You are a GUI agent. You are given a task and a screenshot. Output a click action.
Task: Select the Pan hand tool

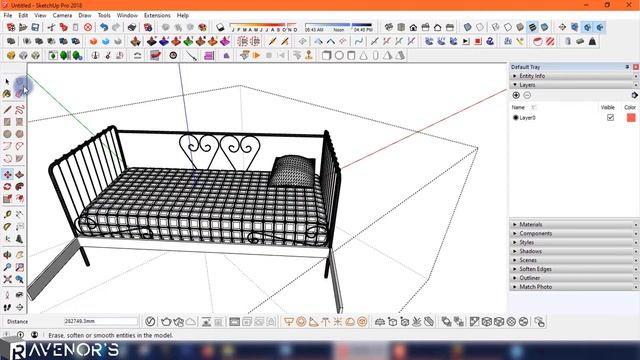(x=20, y=255)
